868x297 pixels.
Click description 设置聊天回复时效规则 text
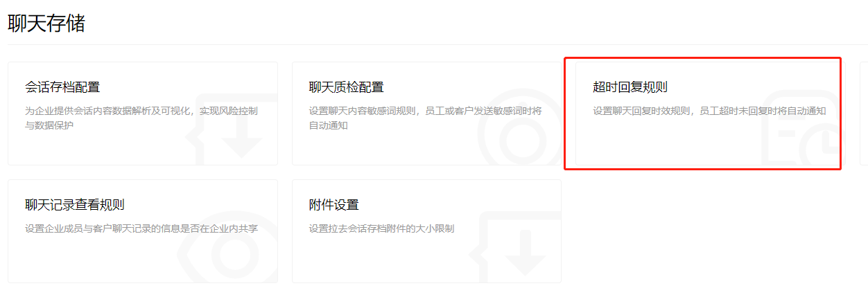point(709,111)
